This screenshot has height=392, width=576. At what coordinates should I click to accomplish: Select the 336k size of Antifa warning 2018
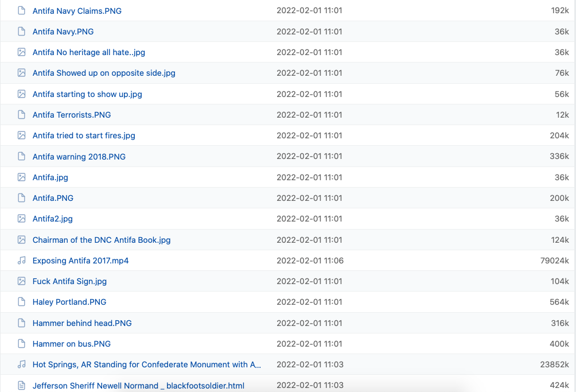click(x=559, y=156)
